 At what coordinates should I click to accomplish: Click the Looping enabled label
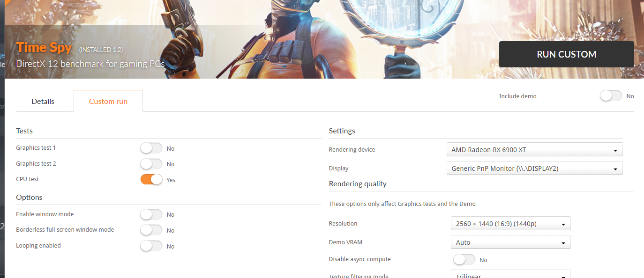[x=38, y=246]
